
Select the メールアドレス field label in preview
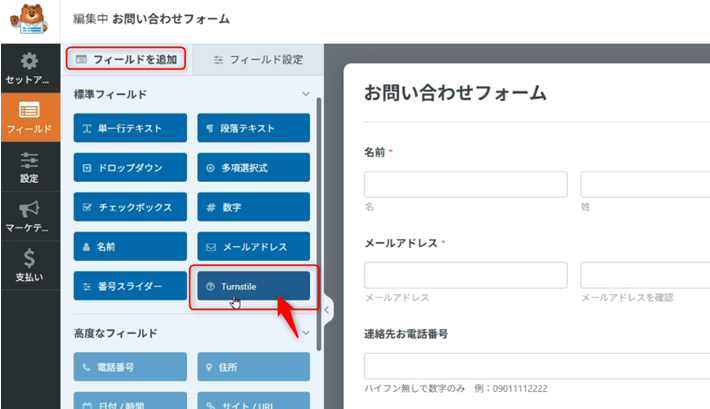(401, 243)
